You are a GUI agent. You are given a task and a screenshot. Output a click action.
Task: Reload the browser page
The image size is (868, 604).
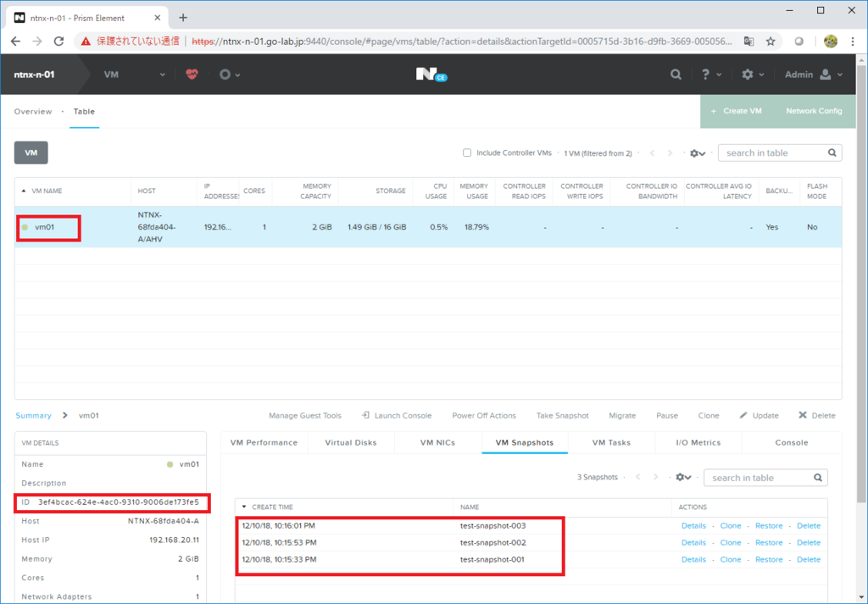[x=58, y=41]
